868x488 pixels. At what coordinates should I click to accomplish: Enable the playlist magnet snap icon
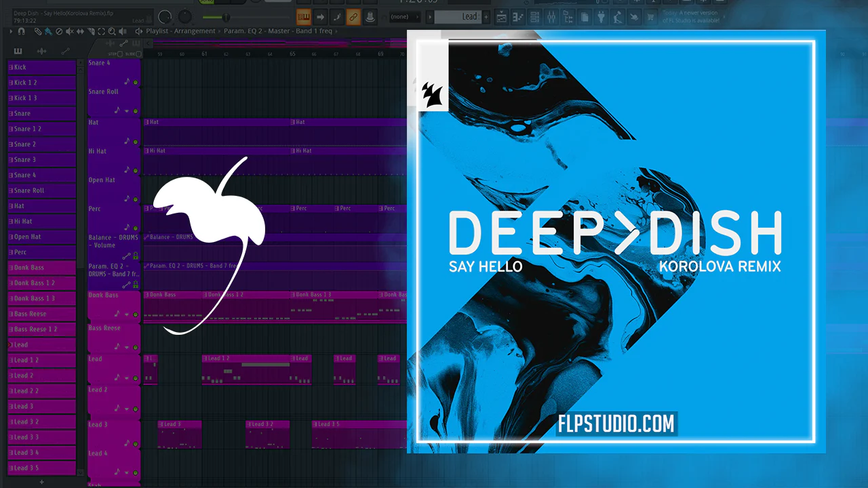pyautogui.click(x=22, y=31)
